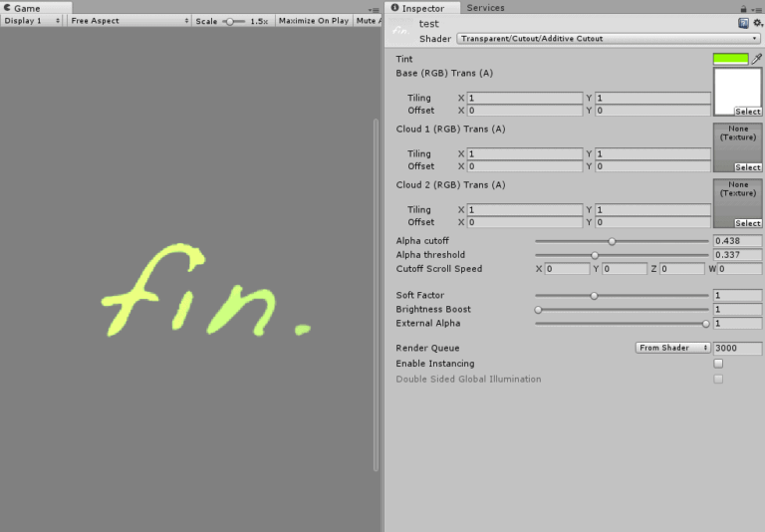
Task: Open the Shader dropdown
Action: click(x=608, y=39)
